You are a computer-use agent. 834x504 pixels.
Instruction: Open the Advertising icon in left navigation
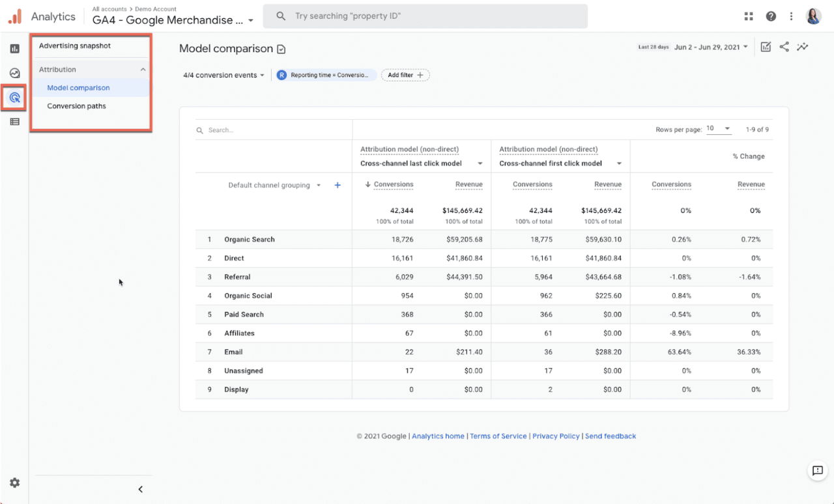(14, 98)
